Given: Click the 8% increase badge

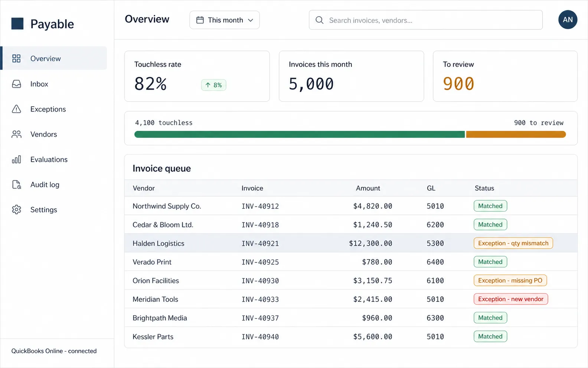Looking at the screenshot, I should pyautogui.click(x=213, y=85).
